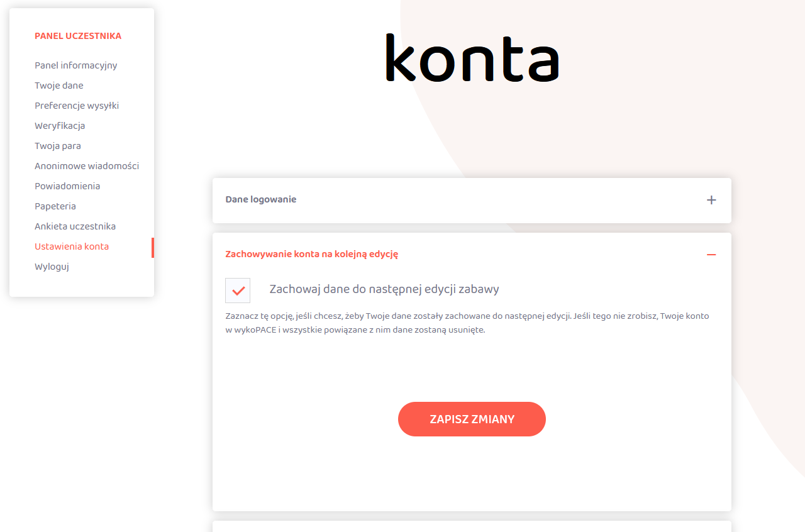Click Wyloguj to log out
Image resolution: width=805 pixels, height=532 pixels.
pyautogui.click(x=52, y=267)
